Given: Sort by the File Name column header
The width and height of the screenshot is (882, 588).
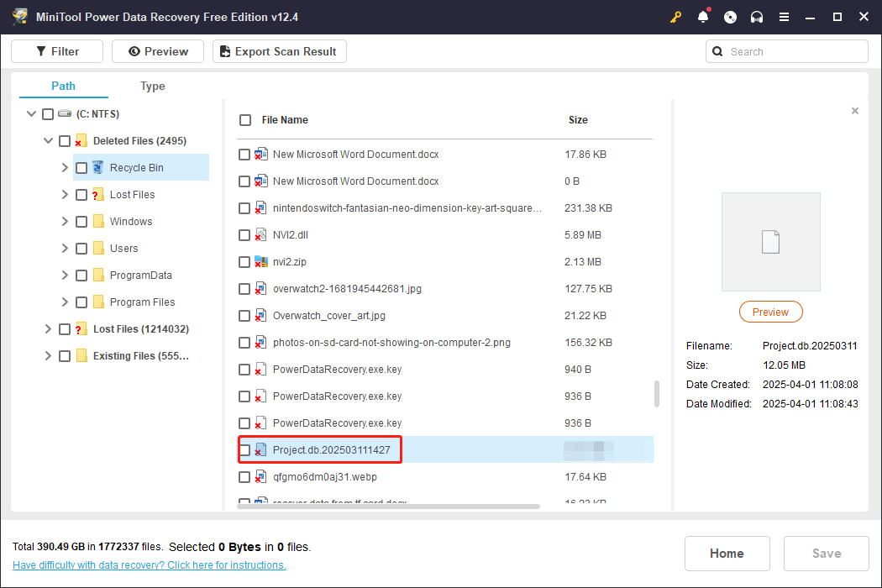Looking at the screenshot, I should 285,120.
